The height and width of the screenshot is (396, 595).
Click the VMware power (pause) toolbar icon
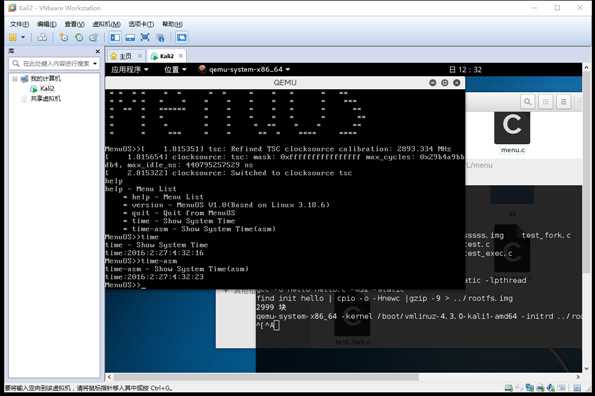(x=13, y=37)
